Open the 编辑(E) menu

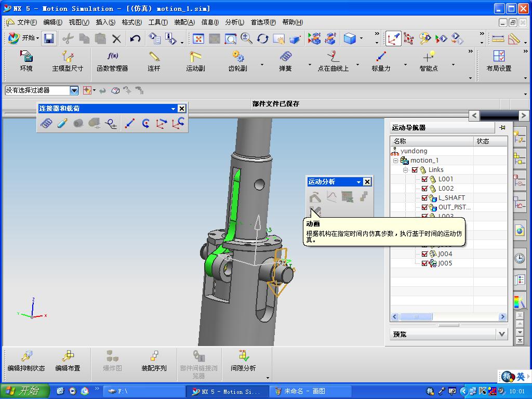click(x=52, y=22)
